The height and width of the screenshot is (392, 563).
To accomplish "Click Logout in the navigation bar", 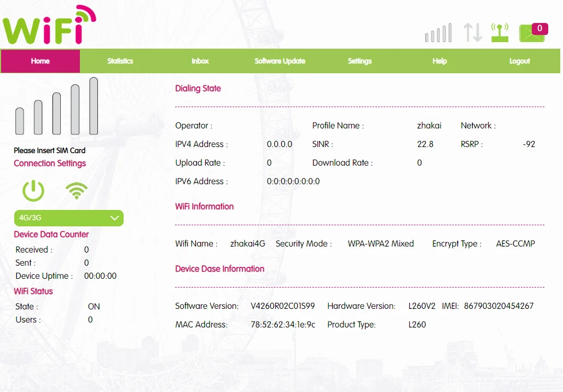I will click(x=519, y=61).
